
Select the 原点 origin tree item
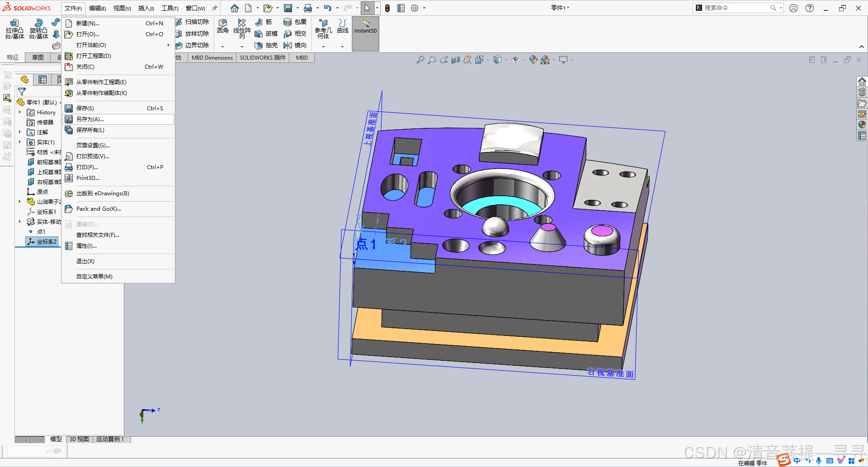tap(38, 192)
